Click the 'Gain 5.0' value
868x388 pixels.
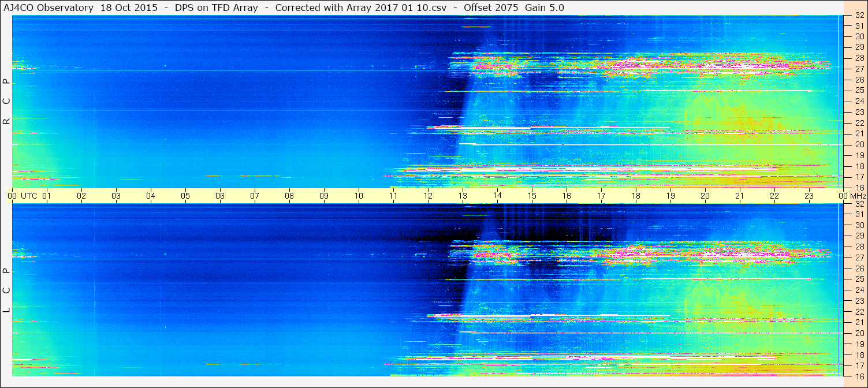545,8
